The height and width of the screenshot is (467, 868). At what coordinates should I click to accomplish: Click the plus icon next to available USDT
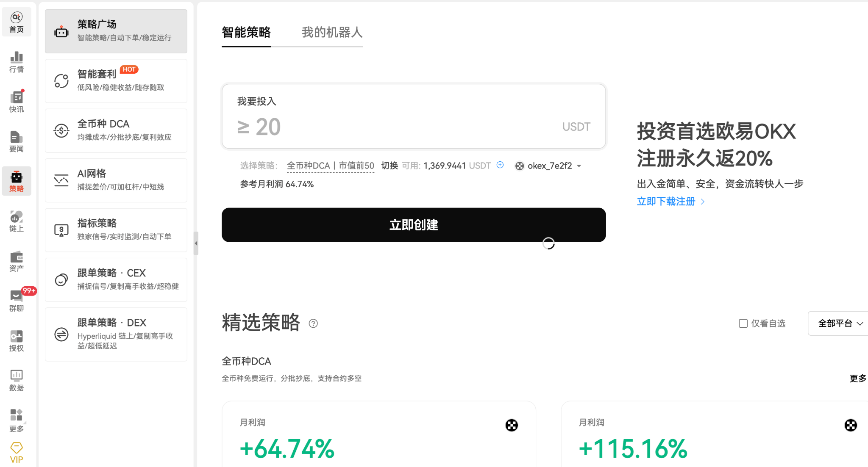500,165
